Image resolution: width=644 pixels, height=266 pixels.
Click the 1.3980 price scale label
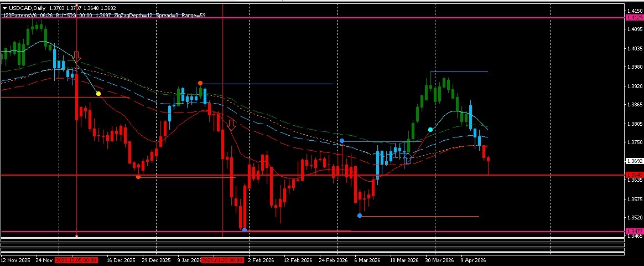coord(634,66)
